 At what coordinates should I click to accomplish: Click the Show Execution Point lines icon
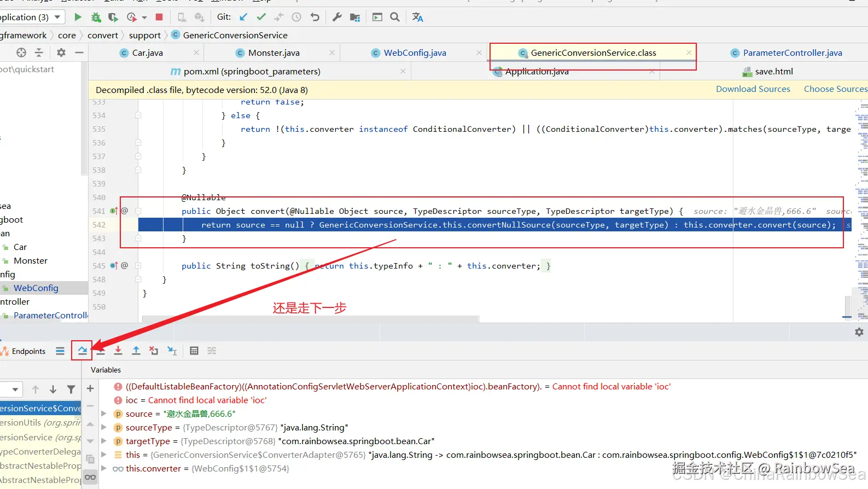point(212,351)
